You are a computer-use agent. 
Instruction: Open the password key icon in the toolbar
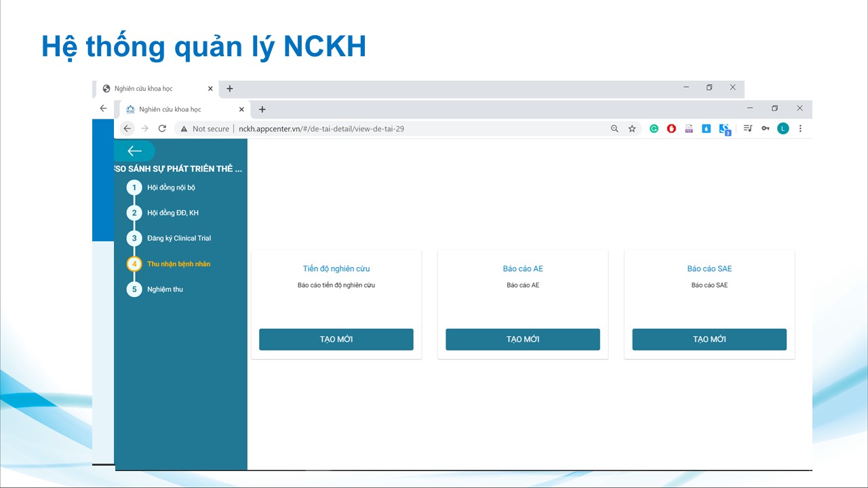point(765,129)
